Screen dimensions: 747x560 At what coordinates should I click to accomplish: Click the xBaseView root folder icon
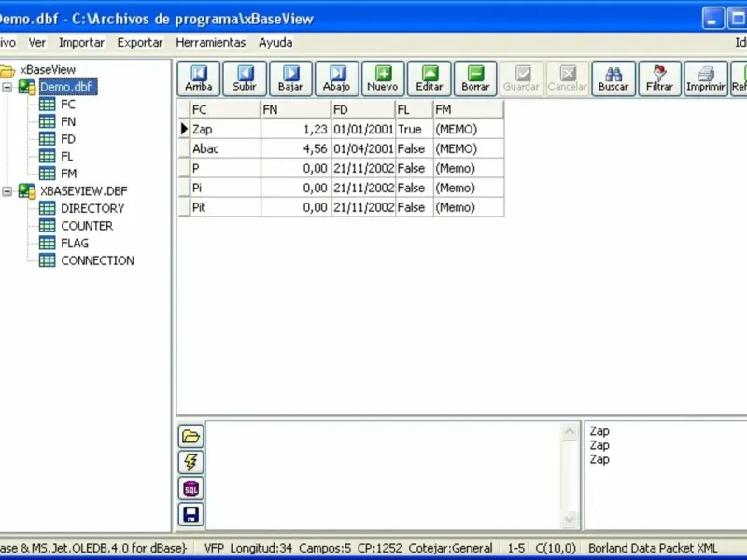(x=7, y=71)
